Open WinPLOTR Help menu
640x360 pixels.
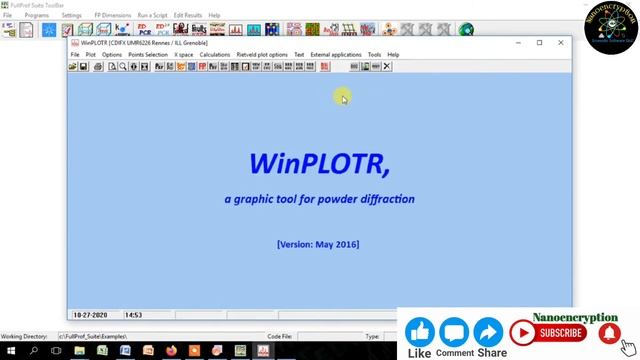point(393,55)
